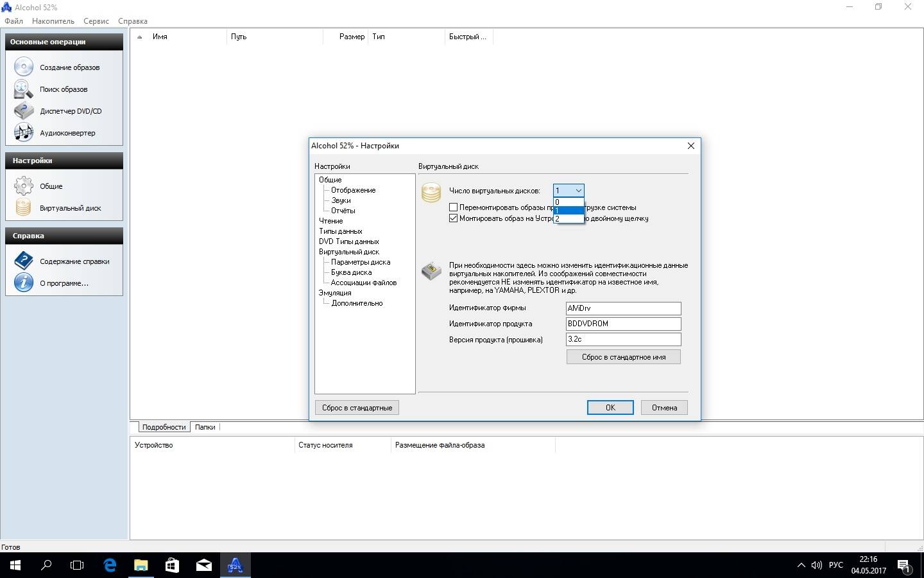Select Параметры диска tree item

point(361,262)
